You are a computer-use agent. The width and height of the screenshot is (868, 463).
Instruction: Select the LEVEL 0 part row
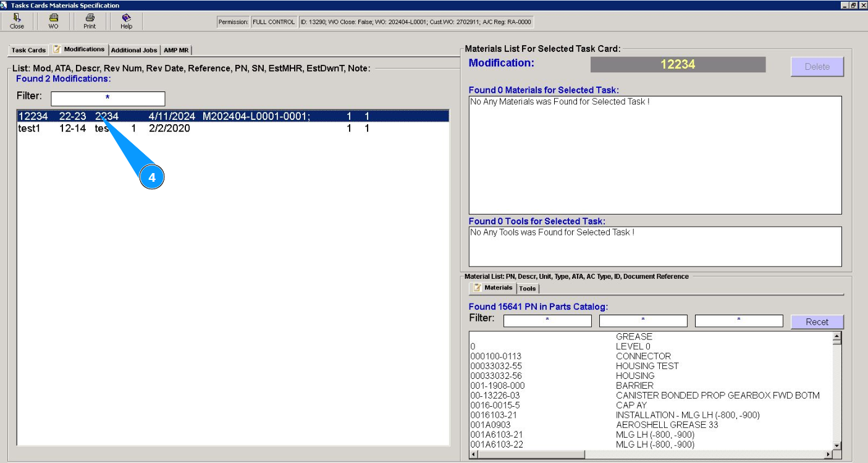click(x=651, y=347)
